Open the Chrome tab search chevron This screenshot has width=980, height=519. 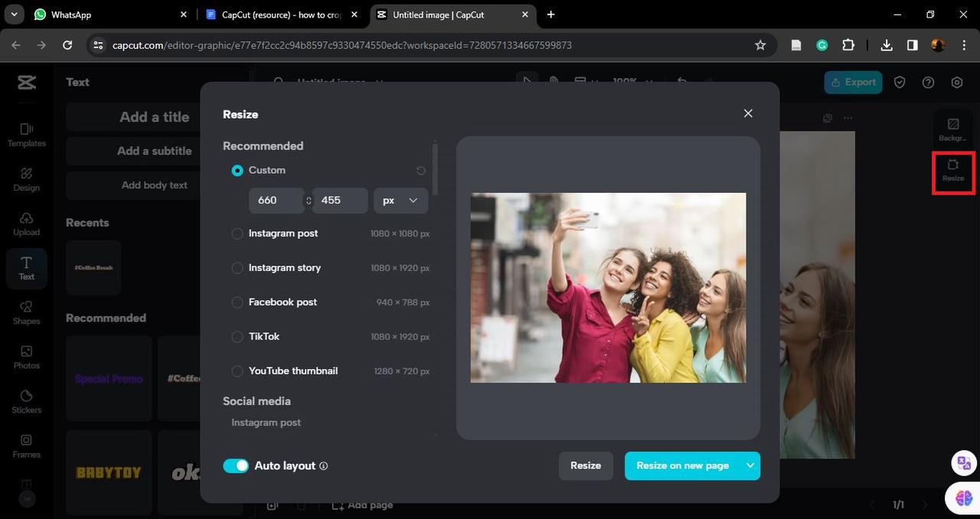pyautogui.click(x=14, y=15)
